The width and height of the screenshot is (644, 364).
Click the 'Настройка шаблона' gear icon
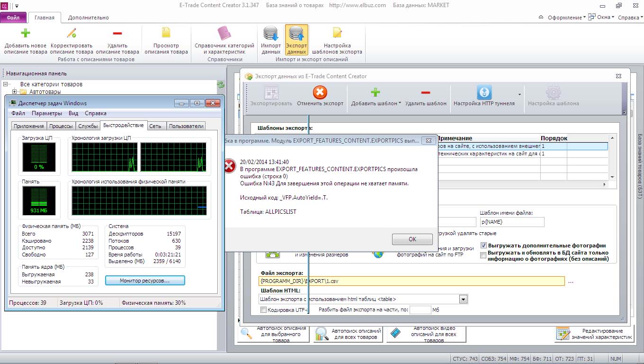[x=553, y=92]
